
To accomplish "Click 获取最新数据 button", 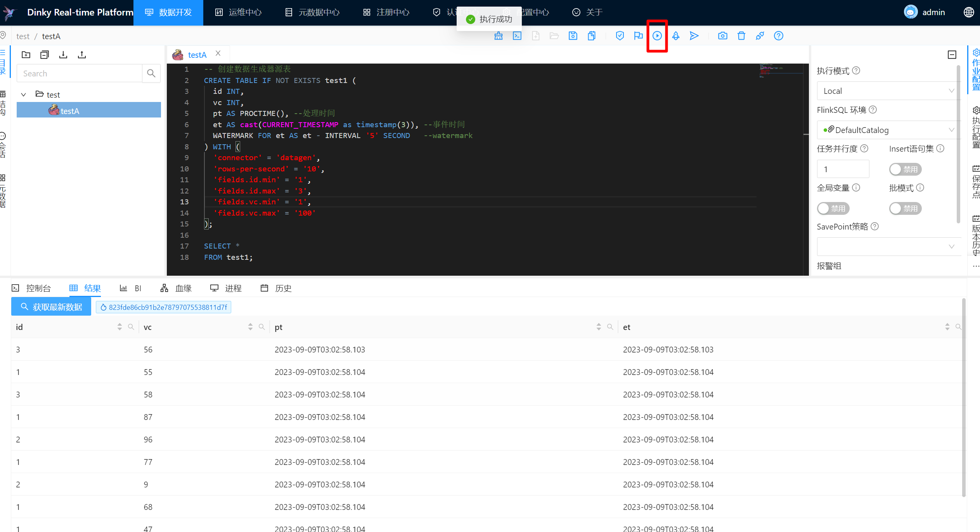I will pyautogui.click(x=51, y=307).
